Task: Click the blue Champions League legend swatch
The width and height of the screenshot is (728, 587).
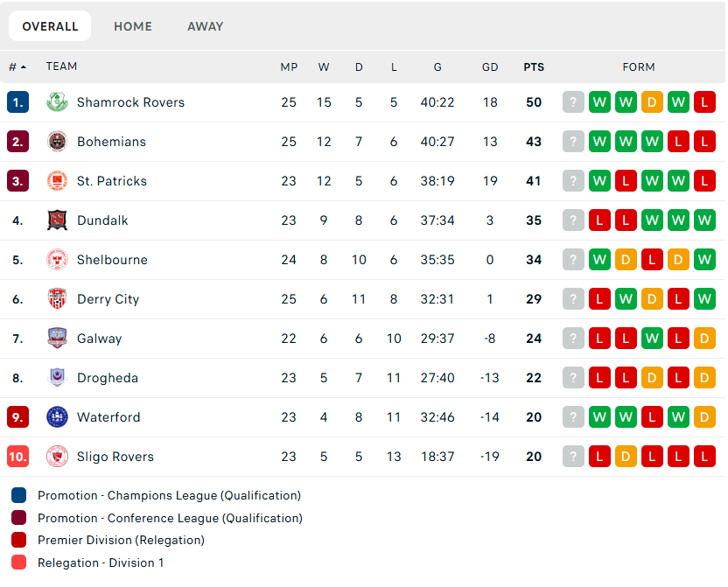Action: pos(19,496)
